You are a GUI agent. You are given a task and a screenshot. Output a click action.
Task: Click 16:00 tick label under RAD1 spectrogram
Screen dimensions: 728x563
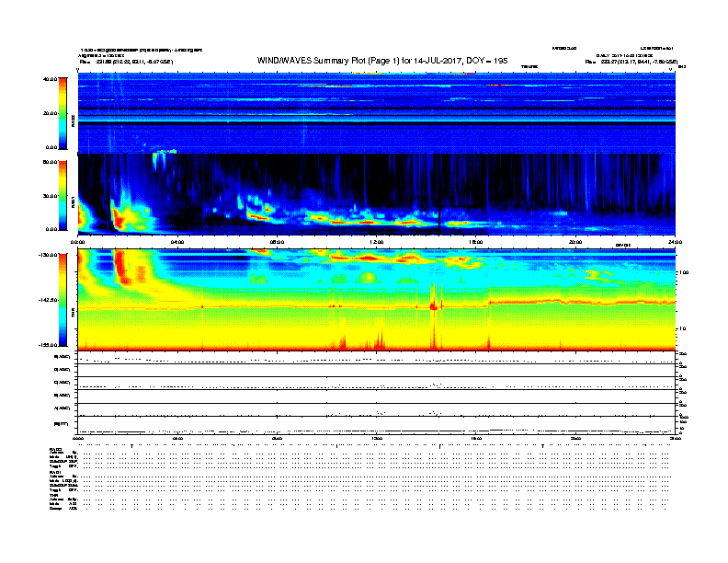(x=476, y=242)
